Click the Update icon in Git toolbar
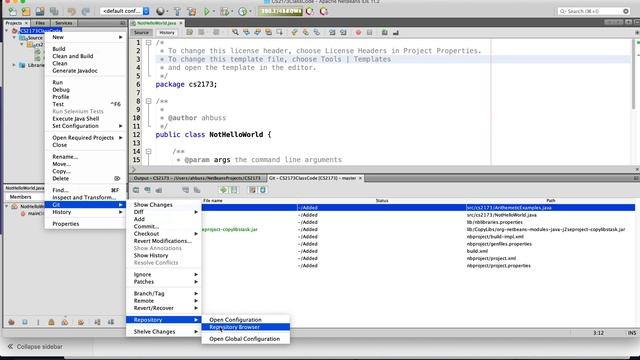Image resolution: width=640 pixels, height=360 pixels. point(263,190)
